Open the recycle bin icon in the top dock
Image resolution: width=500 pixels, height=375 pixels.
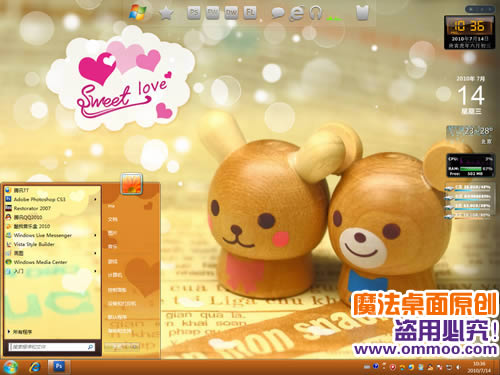tap(362, 13)
